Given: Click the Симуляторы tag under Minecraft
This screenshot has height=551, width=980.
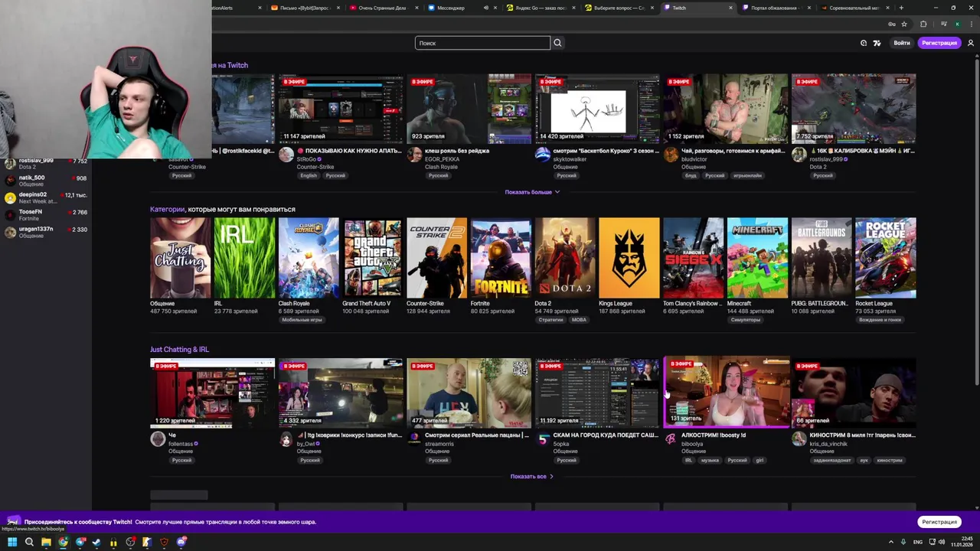Looking at the screenshot, I should tap(745, 320).
